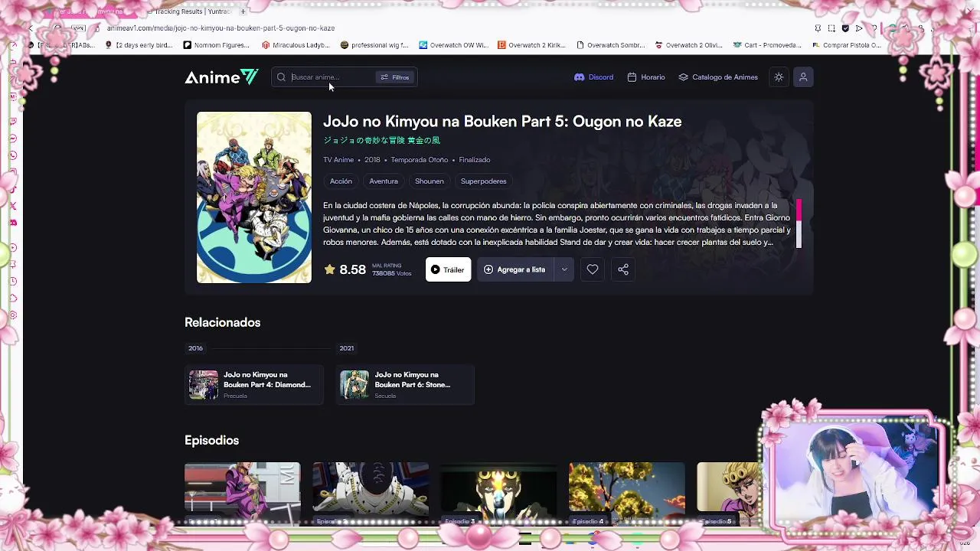This screenshot has width=980, height=551.
Task: Click the snapshot capture icon in address bar
Action: [831, 28]
